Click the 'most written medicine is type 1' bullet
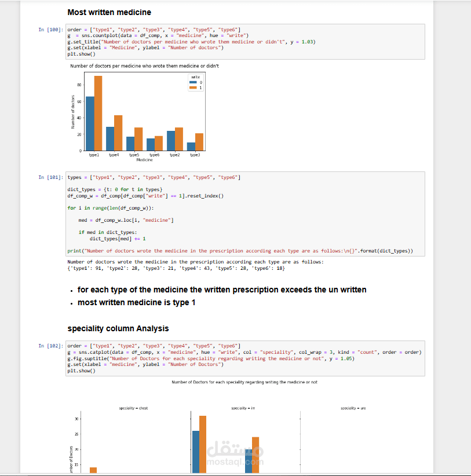Image resolution: width=471 pixels, height=476 pixels. [x=136, y=302]
